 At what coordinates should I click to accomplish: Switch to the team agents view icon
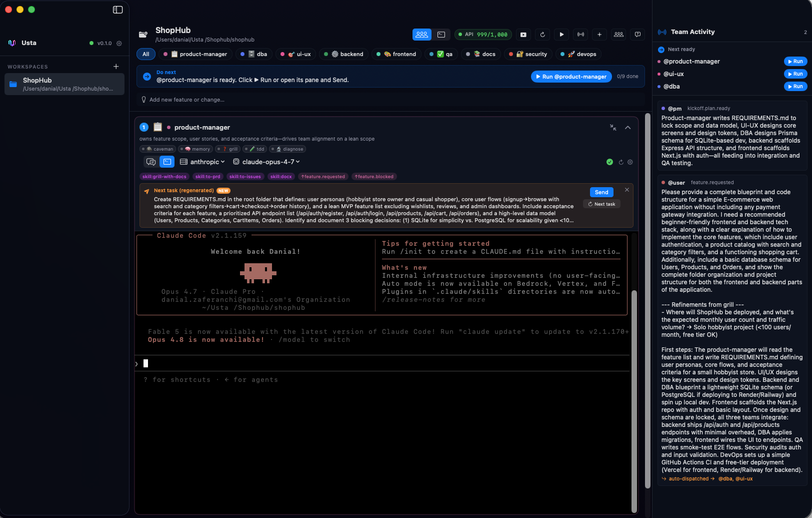[422, 35]
